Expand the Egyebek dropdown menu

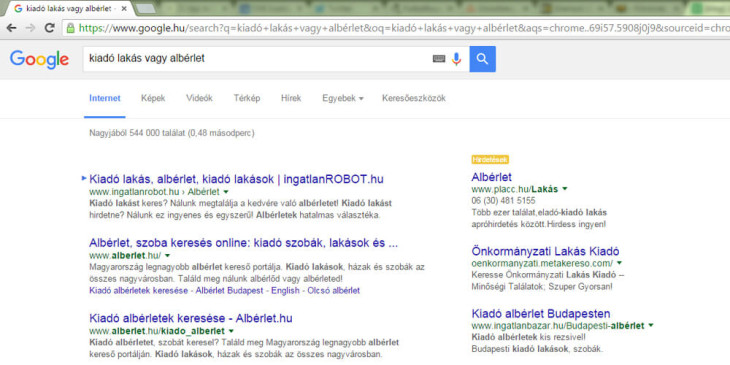tap(343, 98)
